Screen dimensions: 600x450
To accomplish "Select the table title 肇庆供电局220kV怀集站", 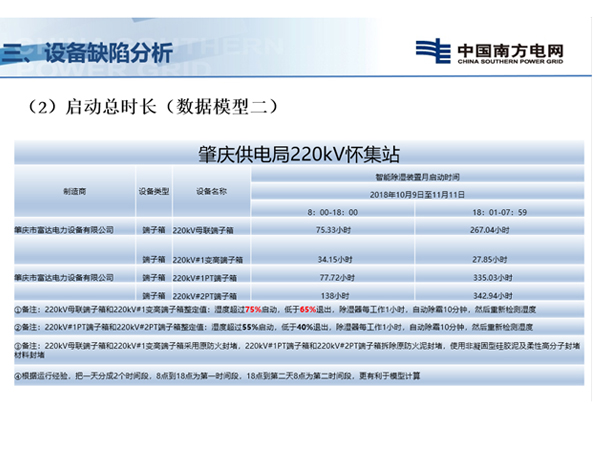I will point(300,155).
